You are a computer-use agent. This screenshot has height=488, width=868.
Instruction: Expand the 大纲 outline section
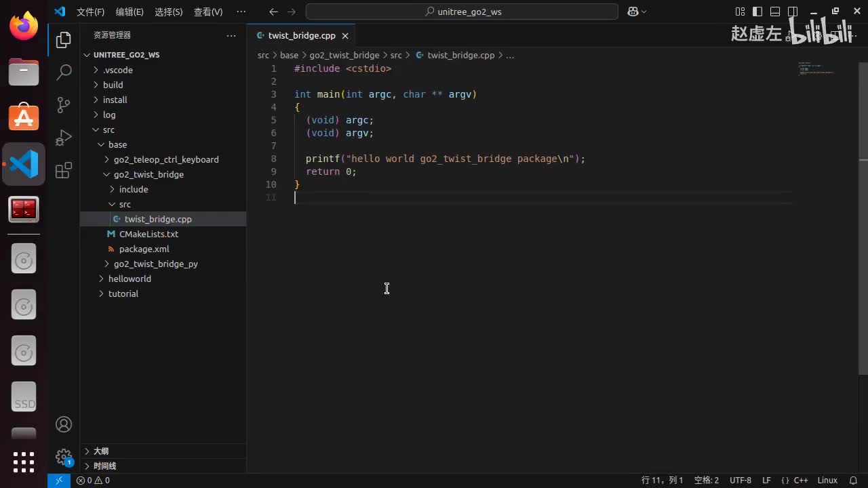pos(163,451)
